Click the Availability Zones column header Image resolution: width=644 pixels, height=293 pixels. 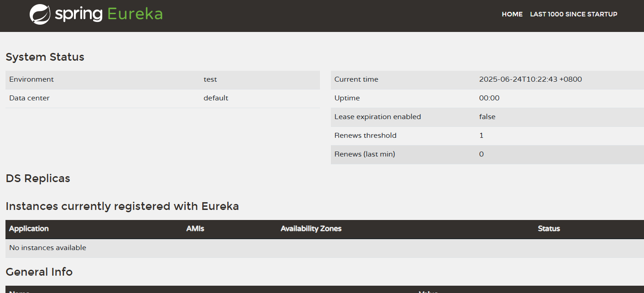pos(311,229)
